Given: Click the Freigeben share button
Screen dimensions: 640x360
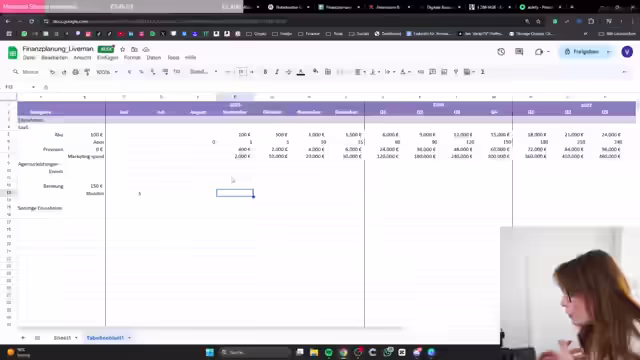Looking at the screenshot, I should pos(582,52).
